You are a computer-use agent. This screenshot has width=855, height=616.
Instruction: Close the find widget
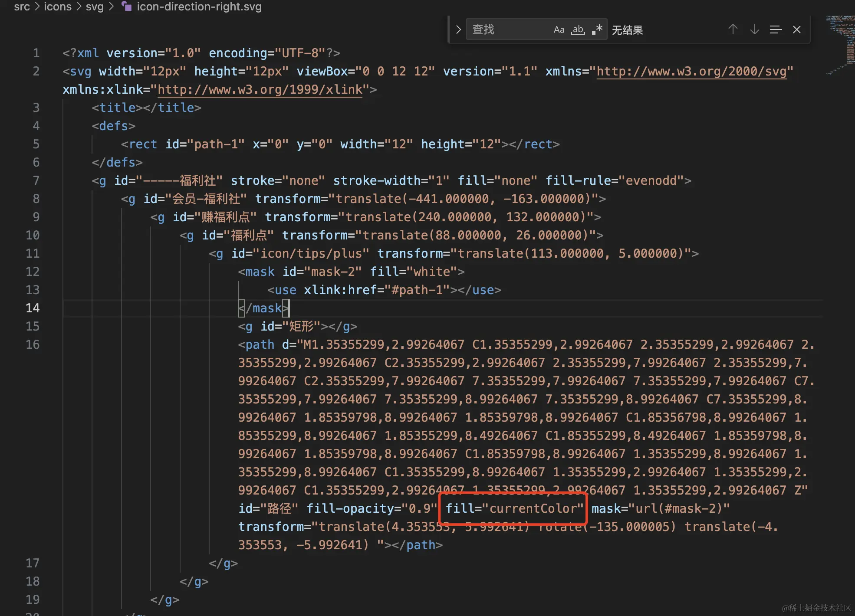797,29
